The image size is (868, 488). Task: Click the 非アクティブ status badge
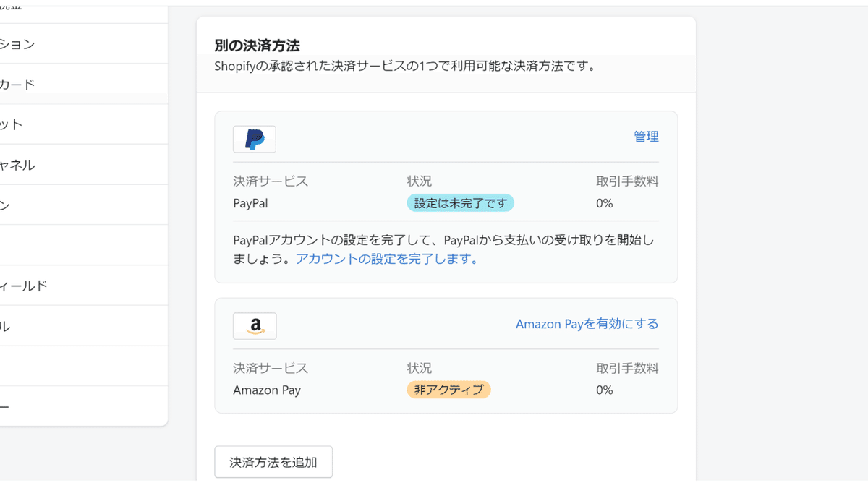click(x=448, y=390)
